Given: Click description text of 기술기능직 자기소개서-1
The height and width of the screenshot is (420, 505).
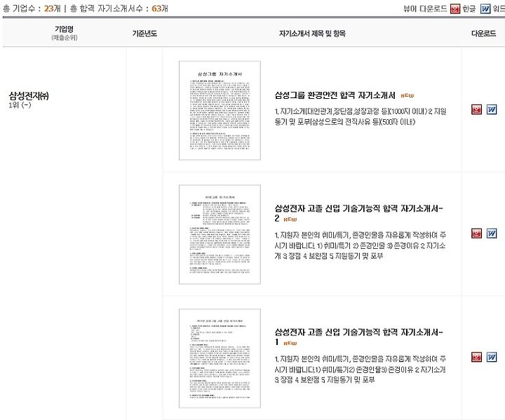Looking at the screenshot, I should (361, 369).
